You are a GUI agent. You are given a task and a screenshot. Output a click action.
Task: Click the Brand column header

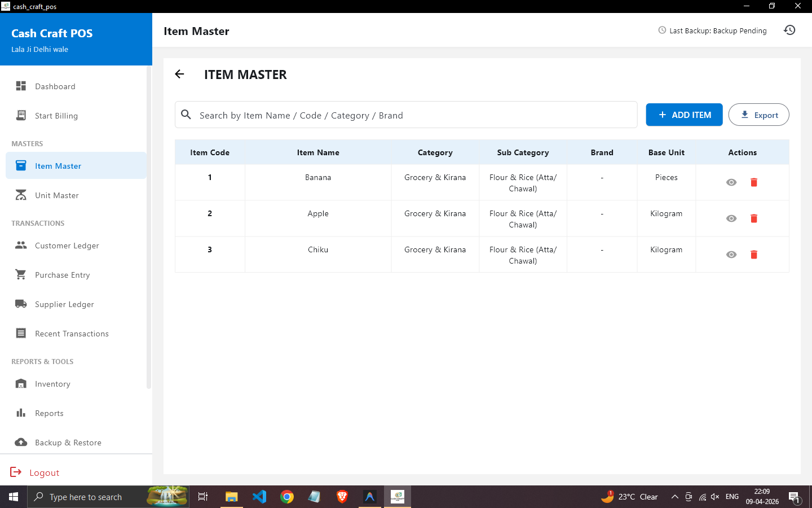602,152
